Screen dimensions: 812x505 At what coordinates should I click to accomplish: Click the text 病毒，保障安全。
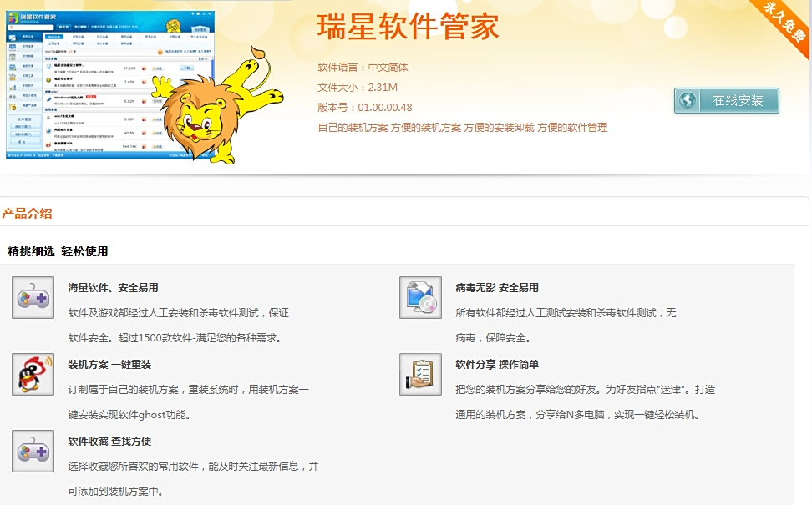click(x=494, y=338)
